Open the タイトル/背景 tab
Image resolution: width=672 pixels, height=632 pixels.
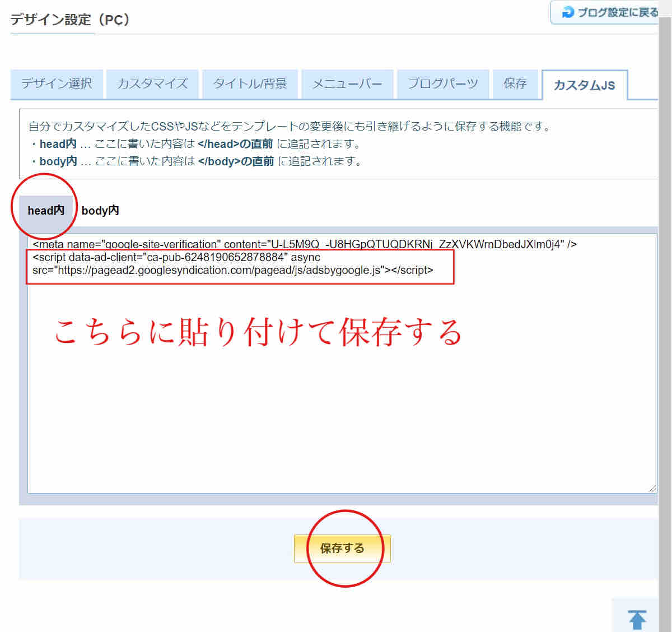250,84
